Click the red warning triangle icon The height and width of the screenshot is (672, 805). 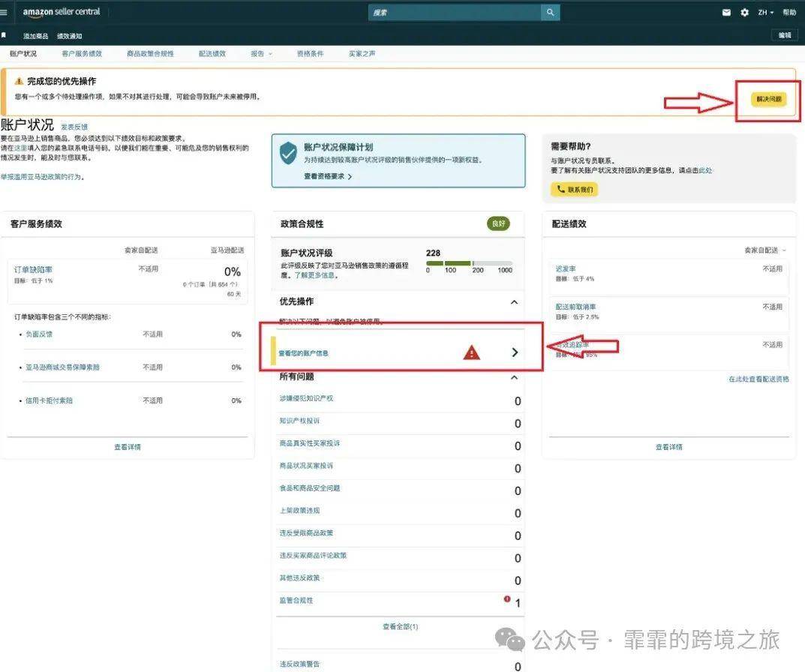pos(471,352)
